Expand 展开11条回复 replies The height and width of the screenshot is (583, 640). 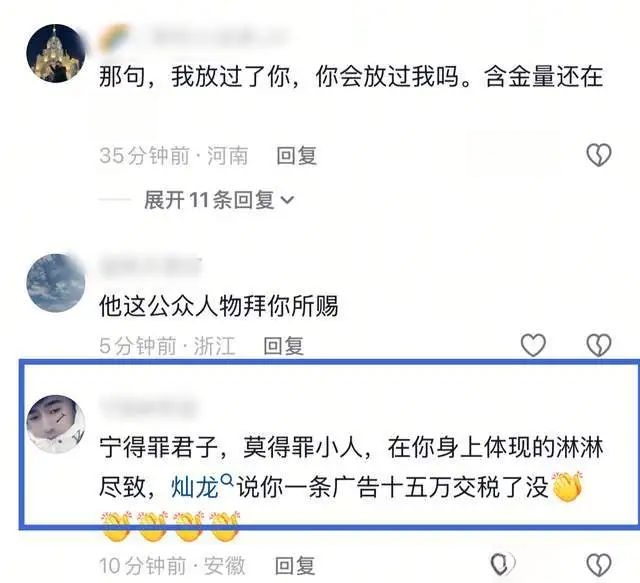tap(219, 200)
